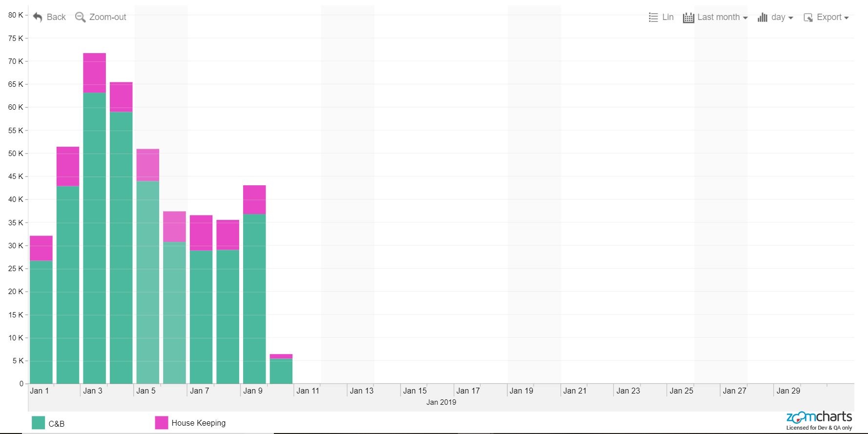
Task: Click the pink House Keeping swatch
Action: 161,423
